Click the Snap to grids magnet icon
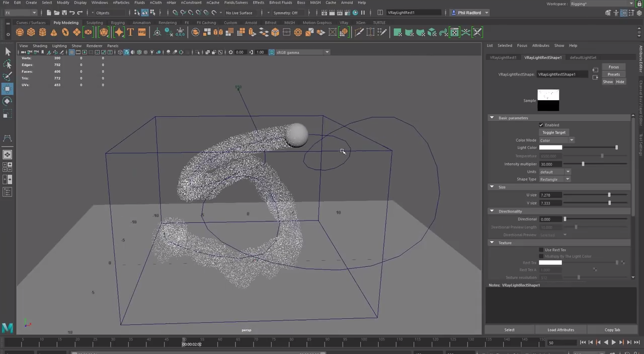The image size is (644, 354). (175, 13)
